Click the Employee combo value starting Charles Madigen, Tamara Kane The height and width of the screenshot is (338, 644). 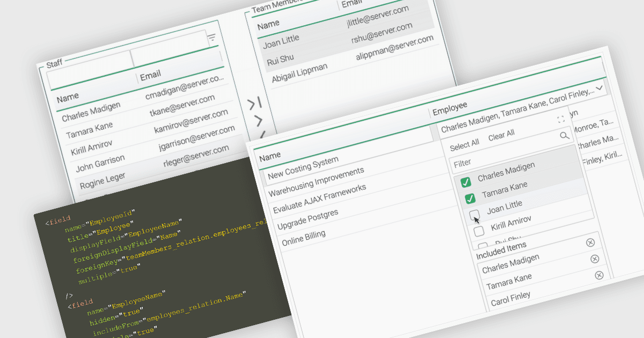click(x=518, y=112)
